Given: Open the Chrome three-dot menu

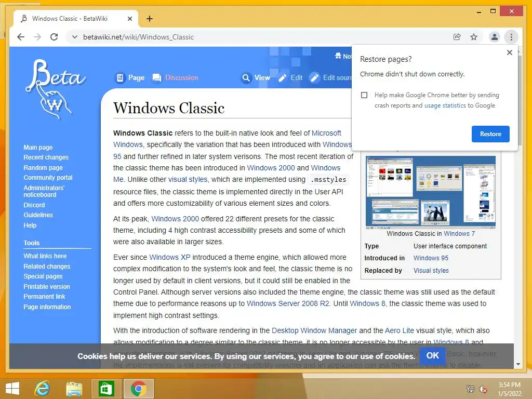Looking at the screenshot, I should [x=511, y=37].
